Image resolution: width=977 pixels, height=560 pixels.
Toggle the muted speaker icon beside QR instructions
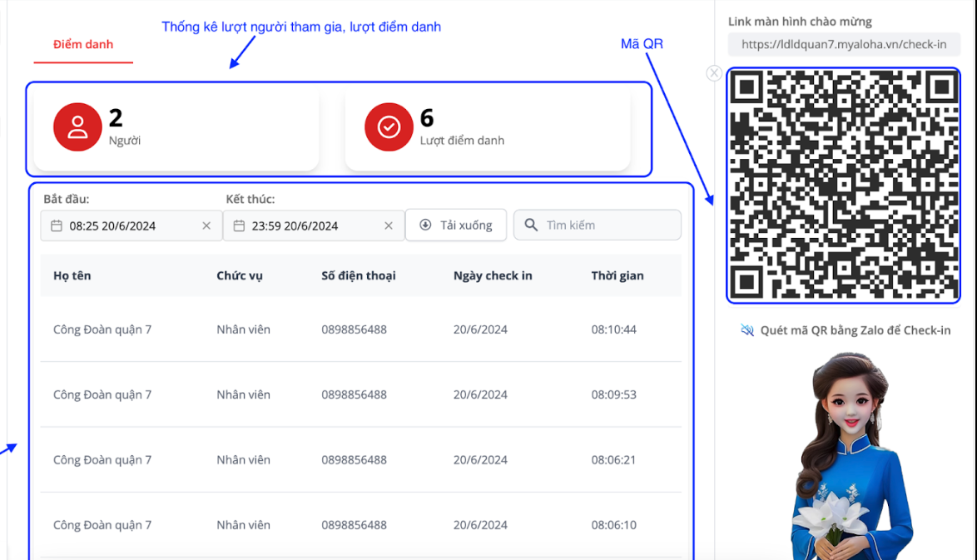[747, 330]
